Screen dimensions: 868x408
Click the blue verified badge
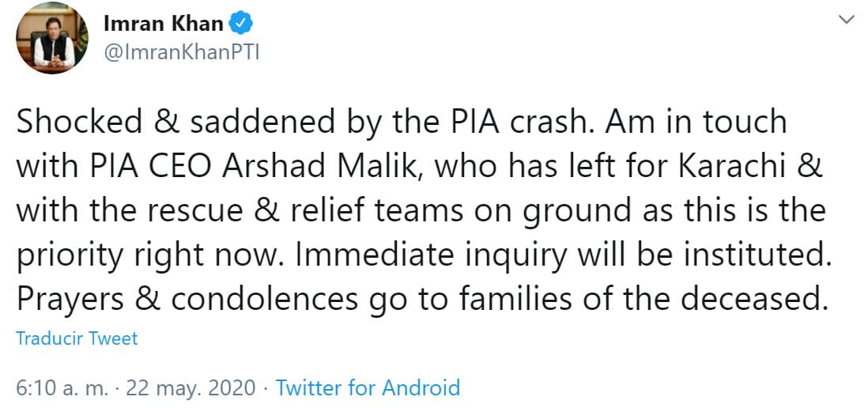[240, 25]
